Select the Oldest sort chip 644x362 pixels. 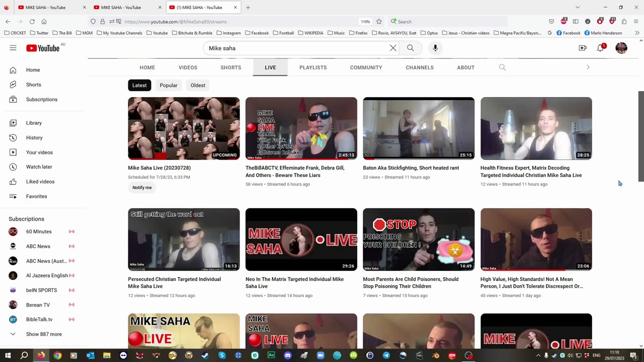pos(198,85)
